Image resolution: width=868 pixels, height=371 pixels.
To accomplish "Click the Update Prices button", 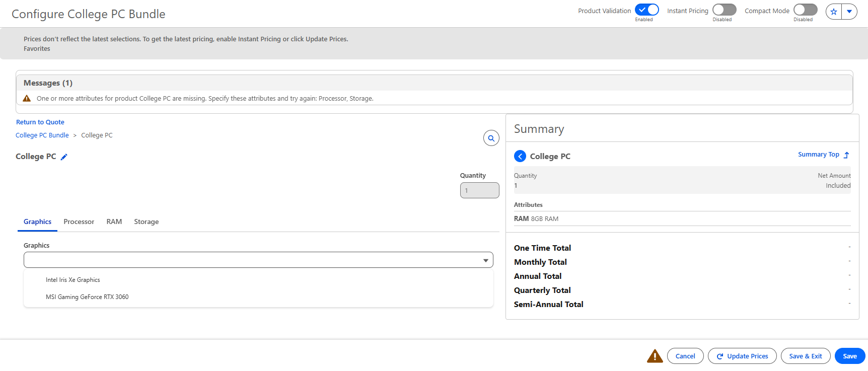I will click(x=742, y=356).
